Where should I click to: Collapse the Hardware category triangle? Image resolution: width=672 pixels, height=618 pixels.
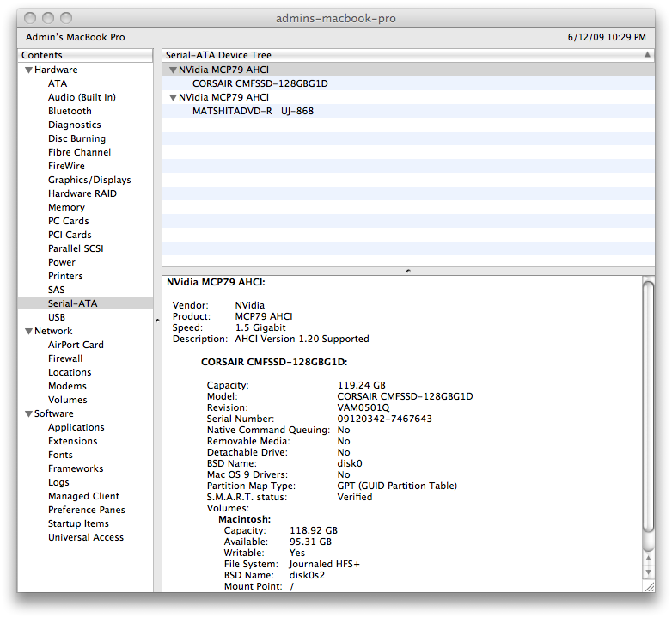click(28, 70)
